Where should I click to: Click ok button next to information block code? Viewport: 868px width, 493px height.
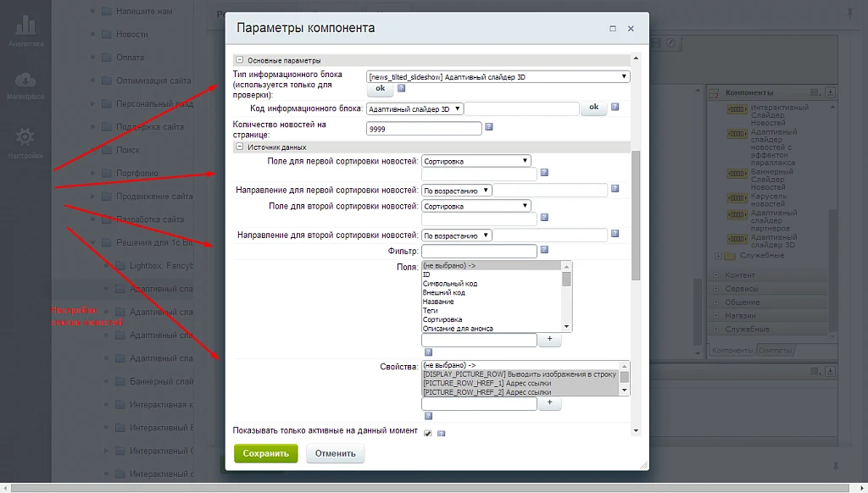coord(594,108)
